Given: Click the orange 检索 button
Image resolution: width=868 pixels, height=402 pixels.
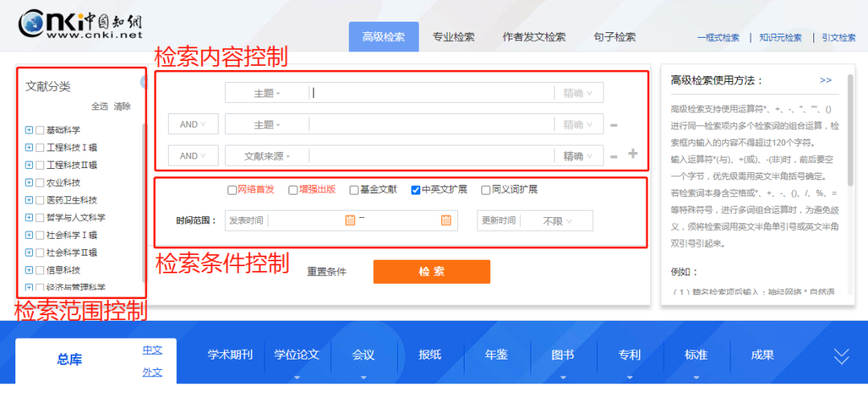Looking at the screenshot, I should [432, 272].
